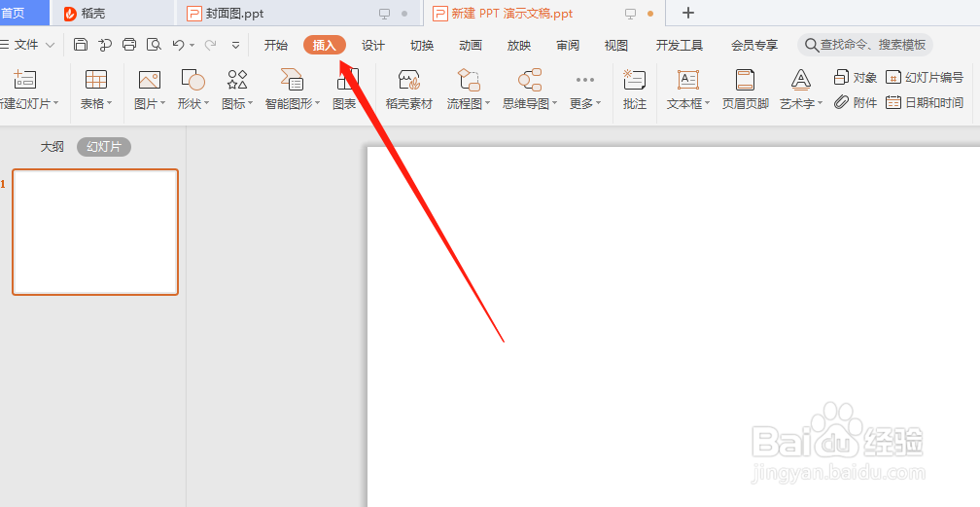The width and height of the screenshot is (980, 507).
Task: Click the Redo arrow icon
Action: pos(211,45)
